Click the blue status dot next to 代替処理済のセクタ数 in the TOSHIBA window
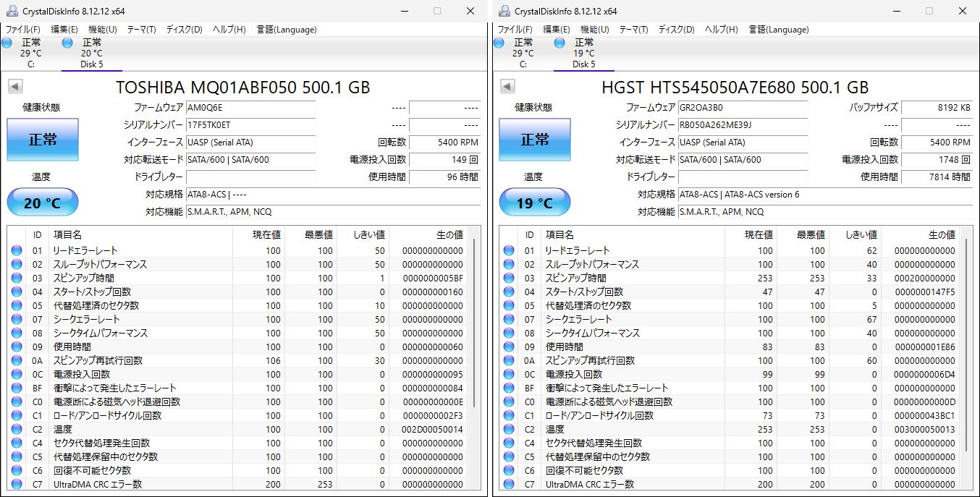 click(x=16, y=305)
